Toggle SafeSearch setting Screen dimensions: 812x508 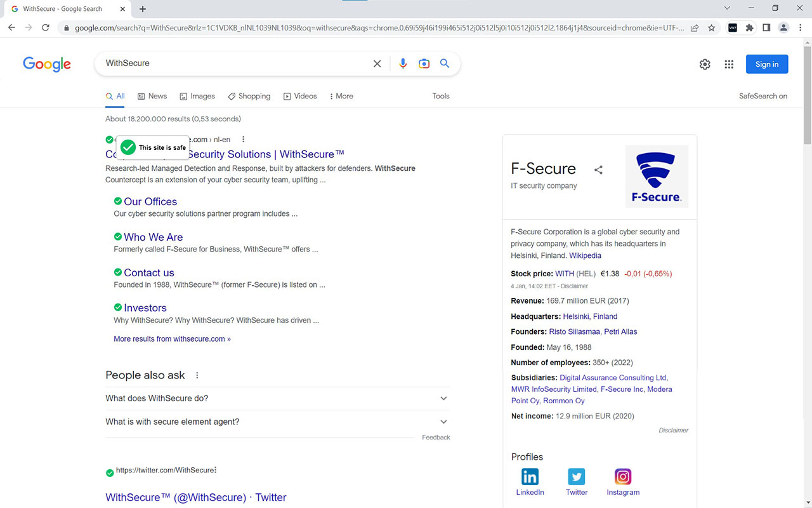763,96
